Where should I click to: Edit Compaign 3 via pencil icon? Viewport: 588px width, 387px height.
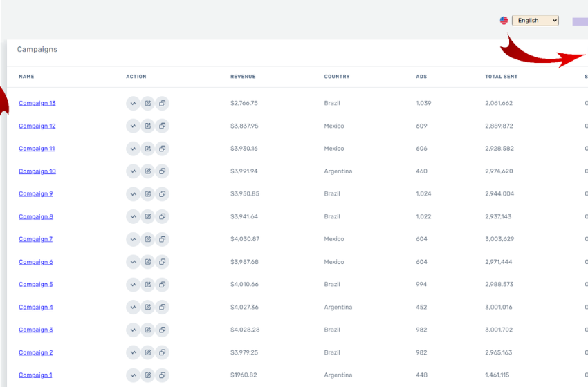click(x=148, y=330)
